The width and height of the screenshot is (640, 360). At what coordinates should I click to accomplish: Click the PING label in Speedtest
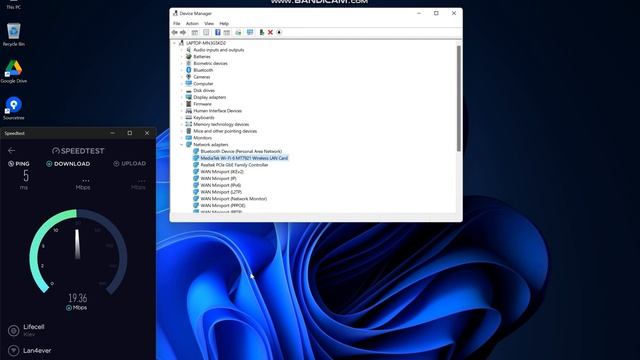pyautogui.click(x=19, y=164)
